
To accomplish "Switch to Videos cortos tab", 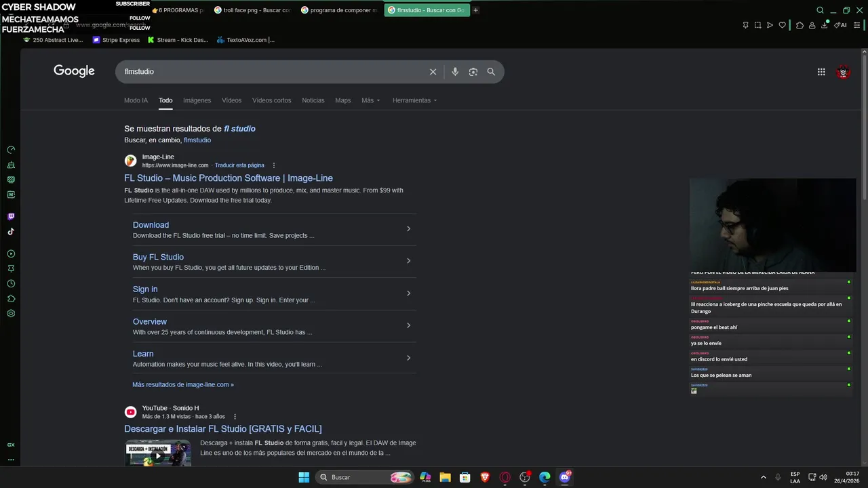I will (x=271, y=100).
